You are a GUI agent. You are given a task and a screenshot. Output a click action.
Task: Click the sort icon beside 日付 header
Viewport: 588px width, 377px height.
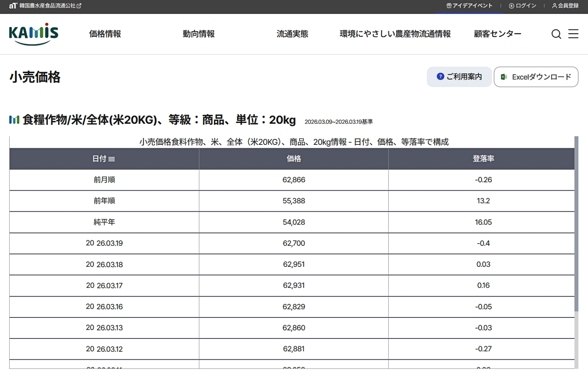pyautogui.click(x=112, y=159)
